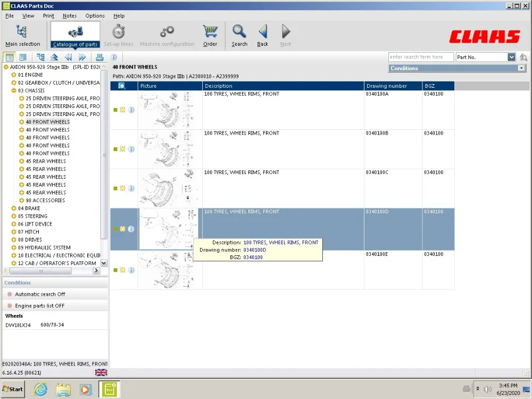Open media player icon in taskbar

click(x=86, y=389)
